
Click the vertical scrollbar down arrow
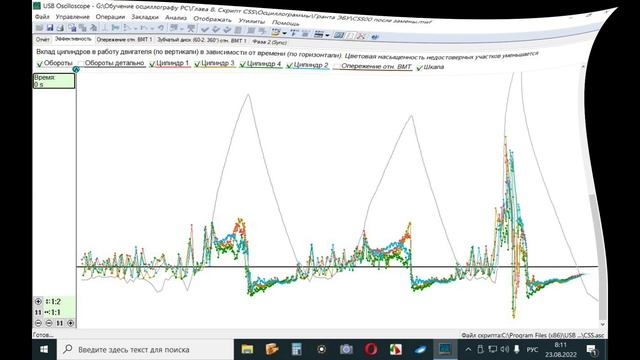603,324
